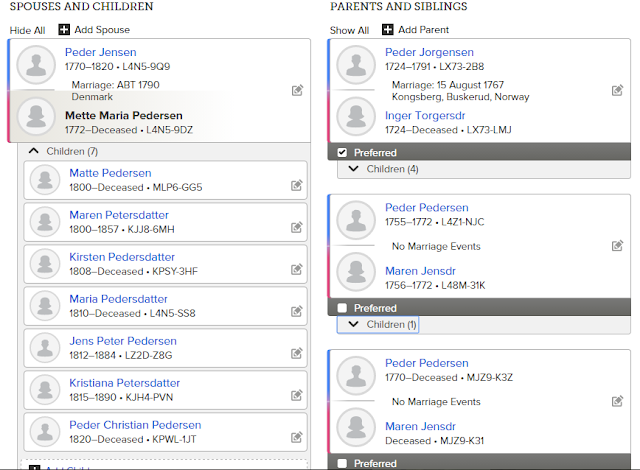Edit relationship for Maren Petersdatter
Image resolution: width=640 pixels, height=470 pixels.
click(297, 228)
